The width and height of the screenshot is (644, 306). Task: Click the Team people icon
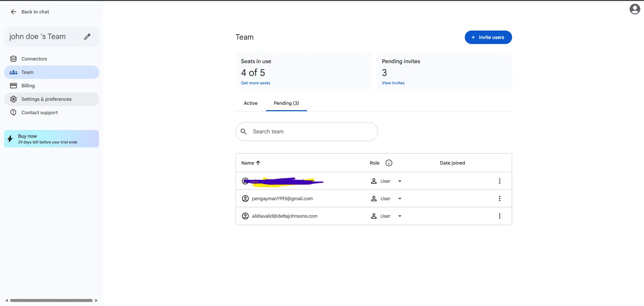tap(13, 72)
